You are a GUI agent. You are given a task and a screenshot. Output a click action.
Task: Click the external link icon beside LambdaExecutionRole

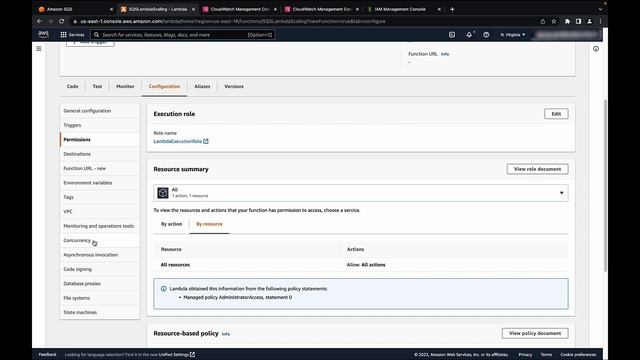pos(206,141)
